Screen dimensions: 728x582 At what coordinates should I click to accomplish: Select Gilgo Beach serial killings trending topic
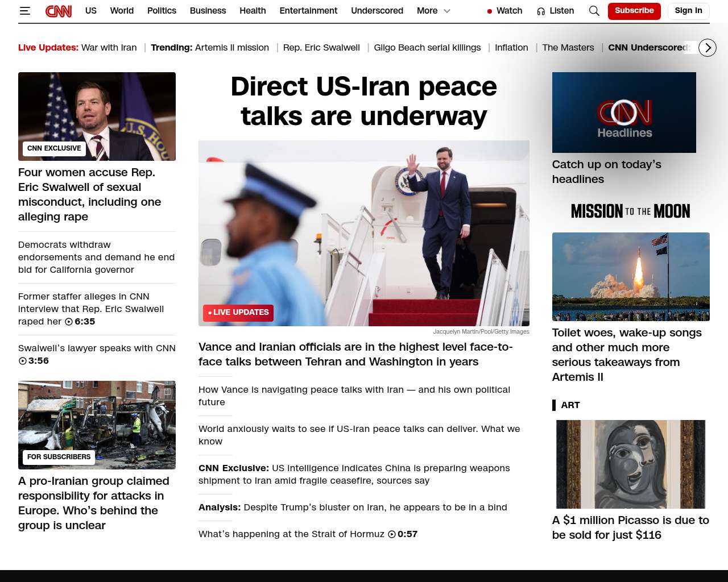click(x=427, y=48)
